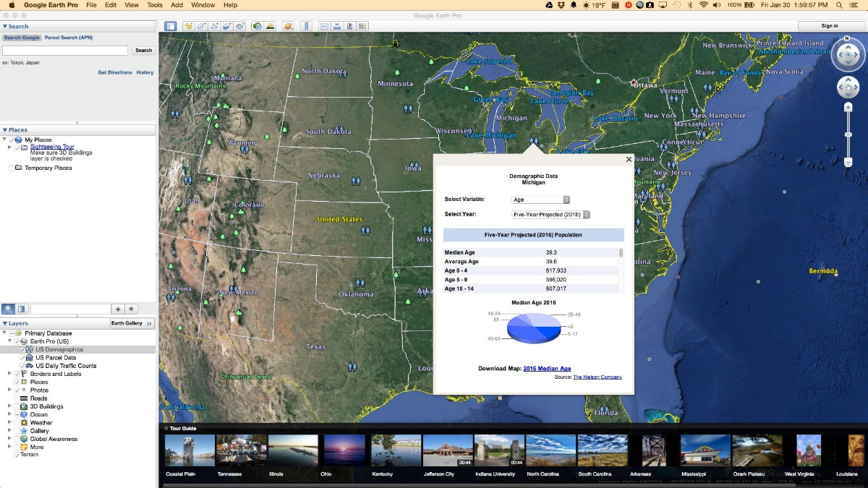
Task: Collapse the Layers panel header triangle
Action: pyautogui.click(x=5, y=323)
